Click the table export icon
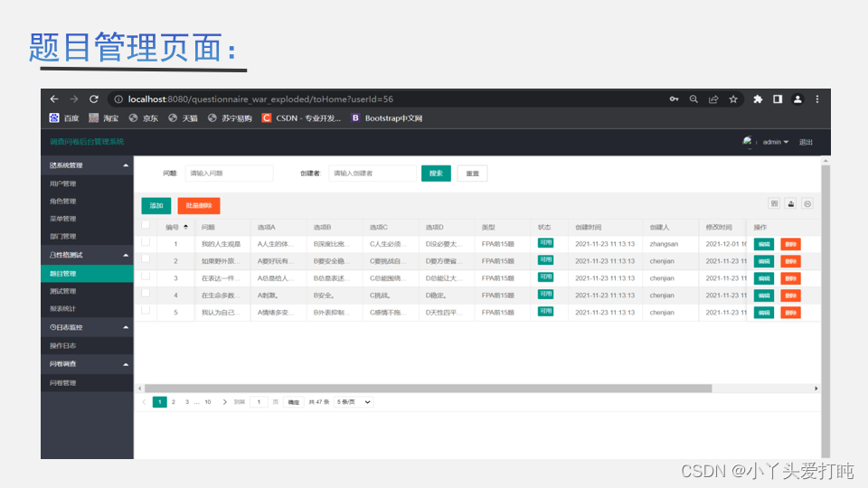The width and height of the screenshot is (868, 488). [791, 203]
